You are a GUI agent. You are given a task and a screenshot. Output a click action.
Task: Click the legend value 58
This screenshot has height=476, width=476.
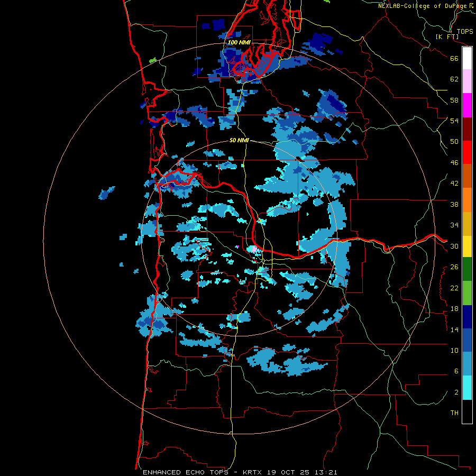point(454,100)
